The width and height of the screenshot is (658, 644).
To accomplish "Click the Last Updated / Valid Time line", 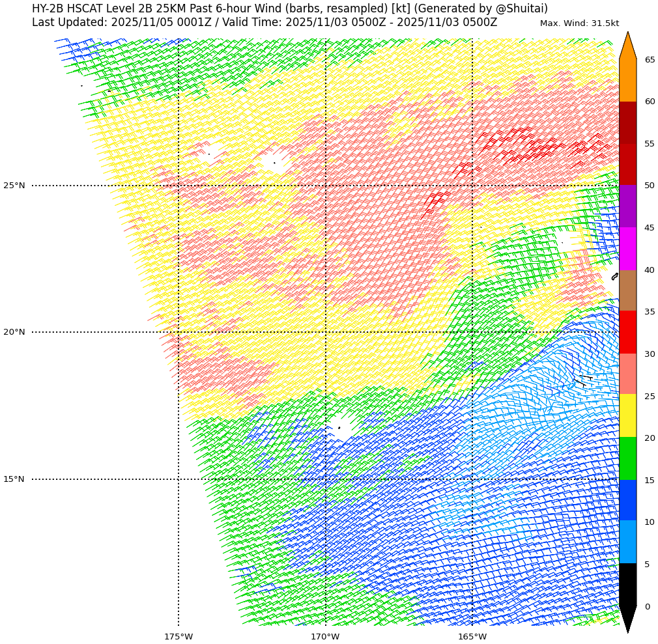I will (x=264, y=22).
